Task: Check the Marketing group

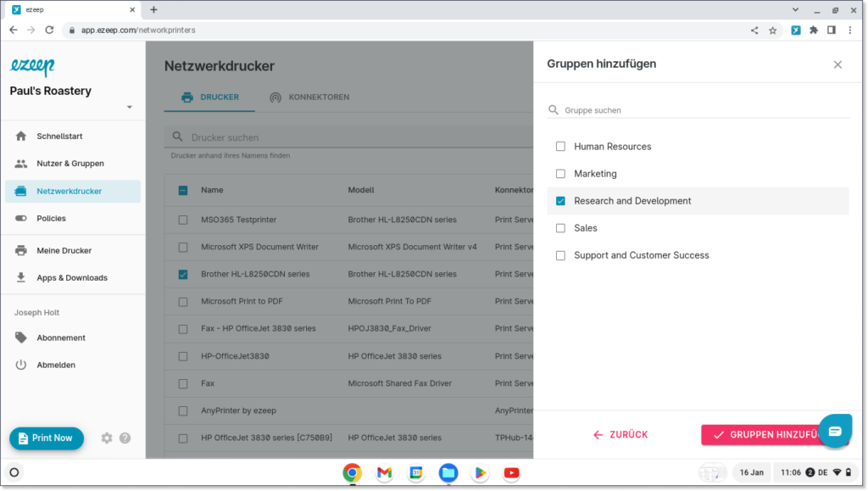Action: 561,174
